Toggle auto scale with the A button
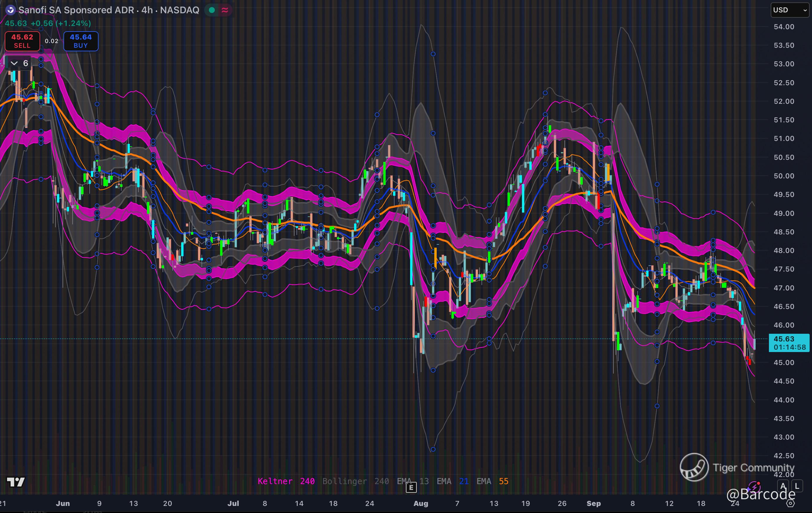Viewport: 812px width, 513px height. 783,486
